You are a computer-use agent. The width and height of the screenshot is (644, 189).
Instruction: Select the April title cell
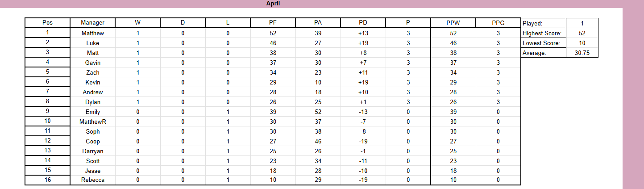coord(273,4)
